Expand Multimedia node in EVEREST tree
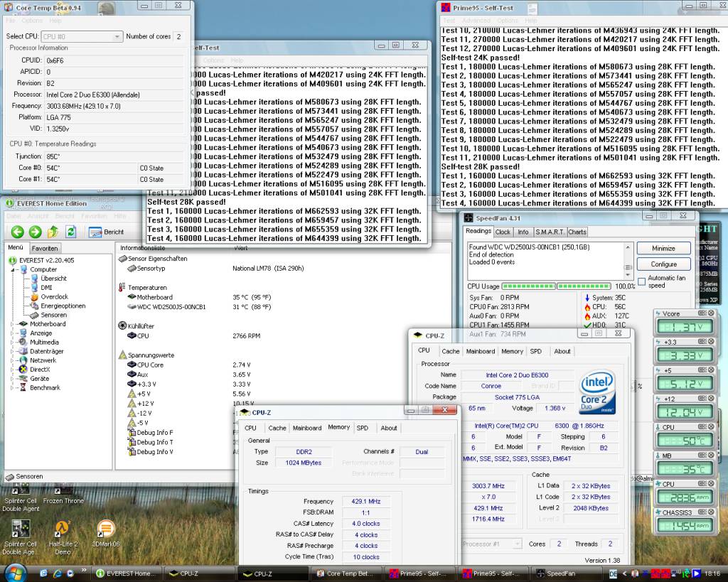 pos(13,342)
